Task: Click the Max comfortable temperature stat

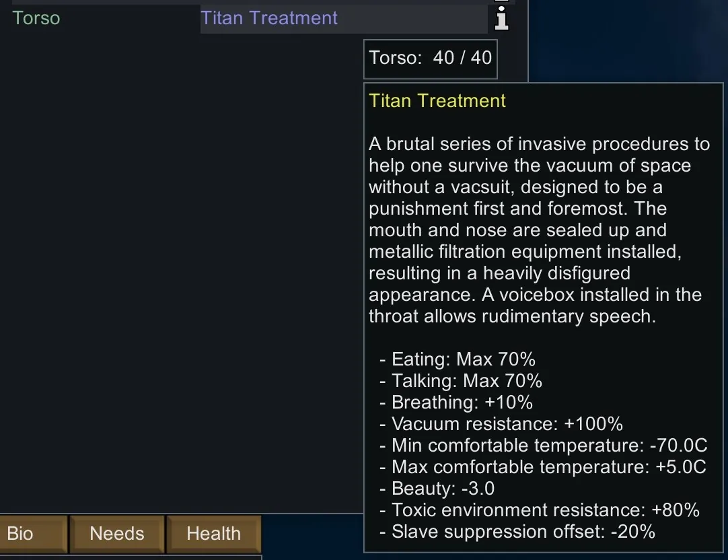Action: coord(548,467)
